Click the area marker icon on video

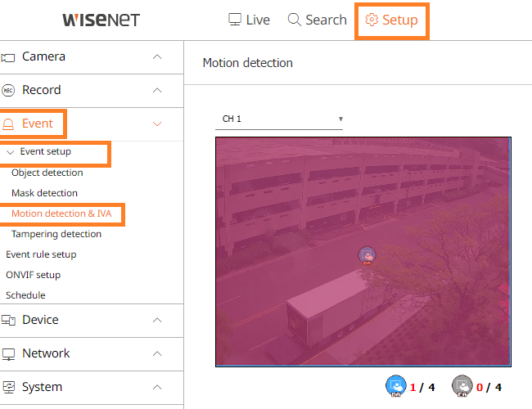pyautogui.click(x=367, y=255)
